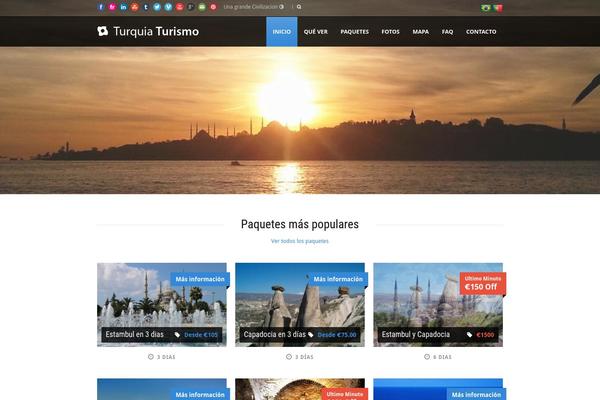
Task: Open the Capadocia fairy chimneys thumbnail
Action: pos(300,304)
